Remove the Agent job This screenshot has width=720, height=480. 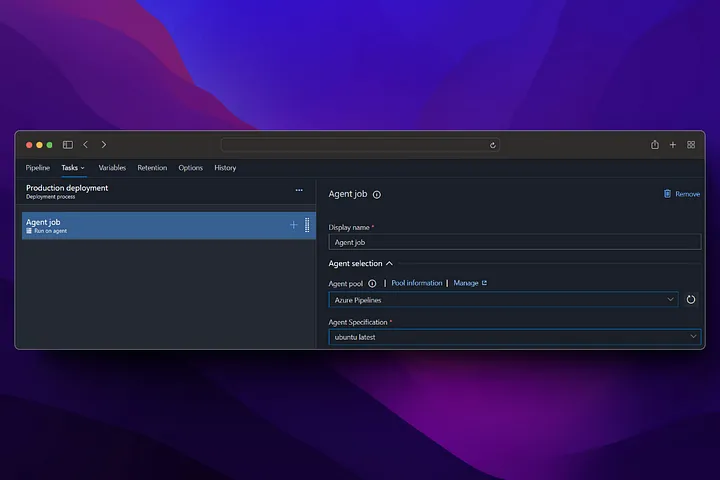pyautogui.click(x=682, y=194)
